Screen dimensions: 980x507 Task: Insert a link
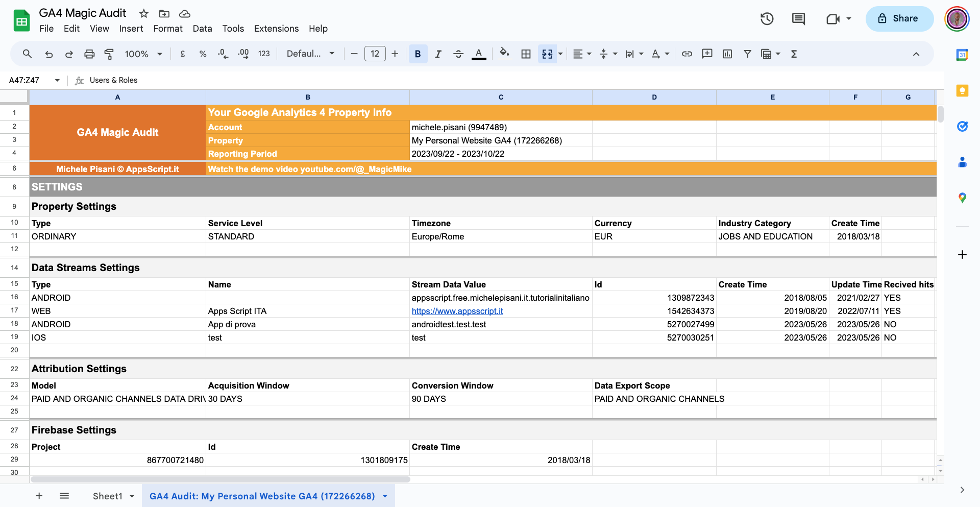pos(687,54)
